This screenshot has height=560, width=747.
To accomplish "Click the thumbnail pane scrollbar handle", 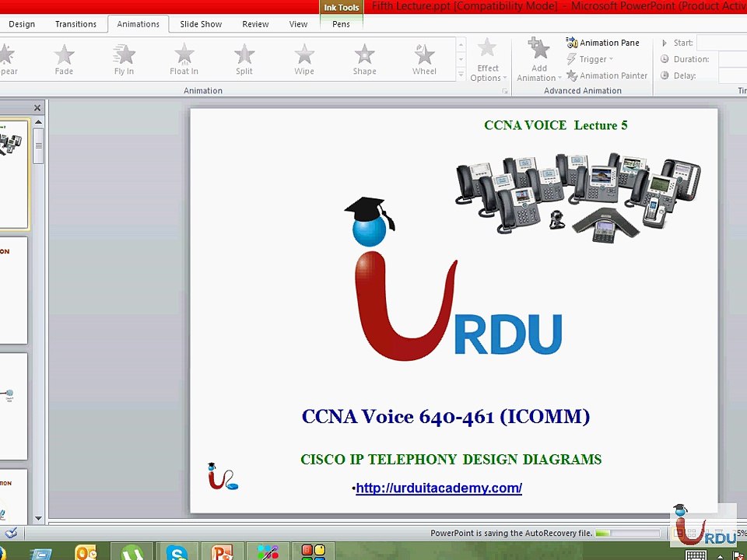I will click(x=38, y=147).
